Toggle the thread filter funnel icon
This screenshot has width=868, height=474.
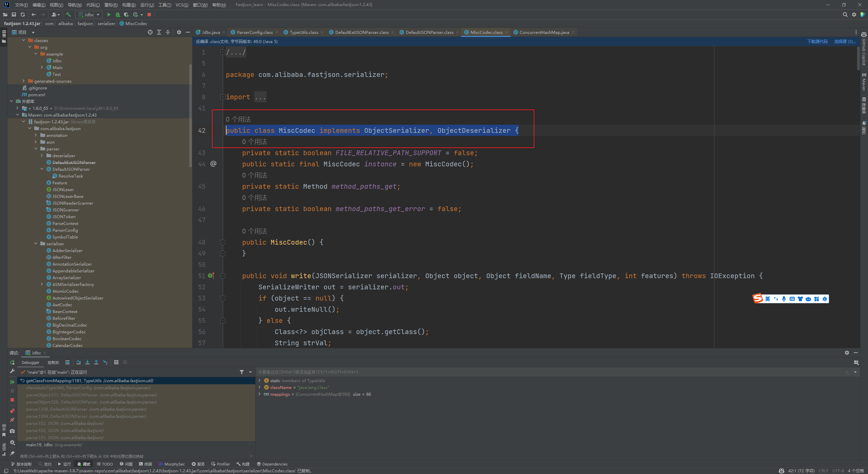click(x=242, y=372)
